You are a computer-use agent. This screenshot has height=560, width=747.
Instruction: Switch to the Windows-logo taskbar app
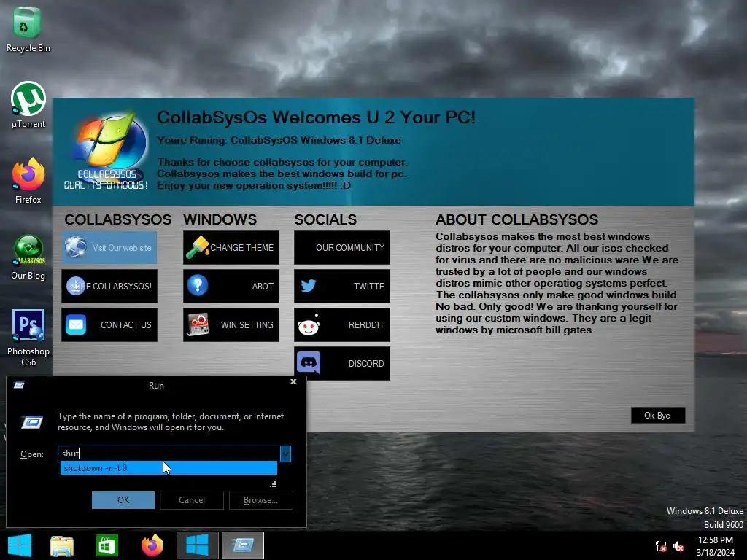pos(197,545)
